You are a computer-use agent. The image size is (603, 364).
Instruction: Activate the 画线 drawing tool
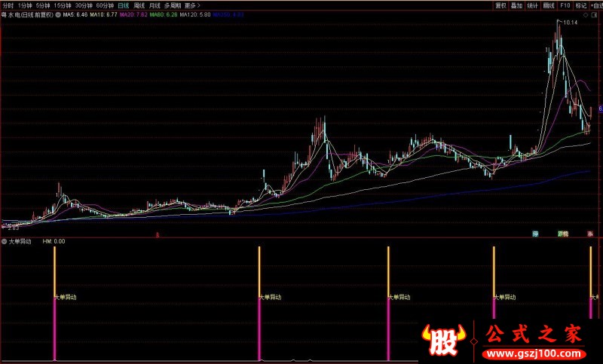tap(549, 5)
